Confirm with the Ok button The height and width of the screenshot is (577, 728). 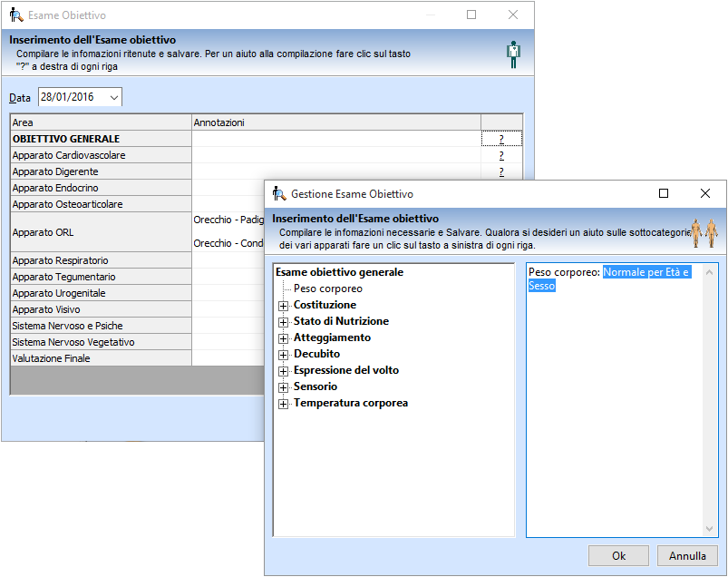tap(618, 555)
